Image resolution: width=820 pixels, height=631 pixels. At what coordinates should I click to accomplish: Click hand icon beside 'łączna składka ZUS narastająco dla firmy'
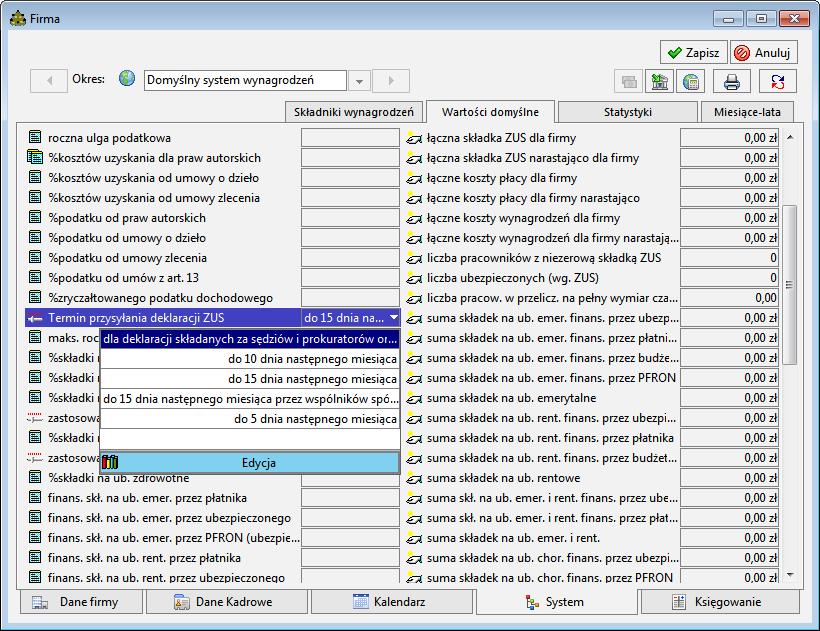coord(414,158)
